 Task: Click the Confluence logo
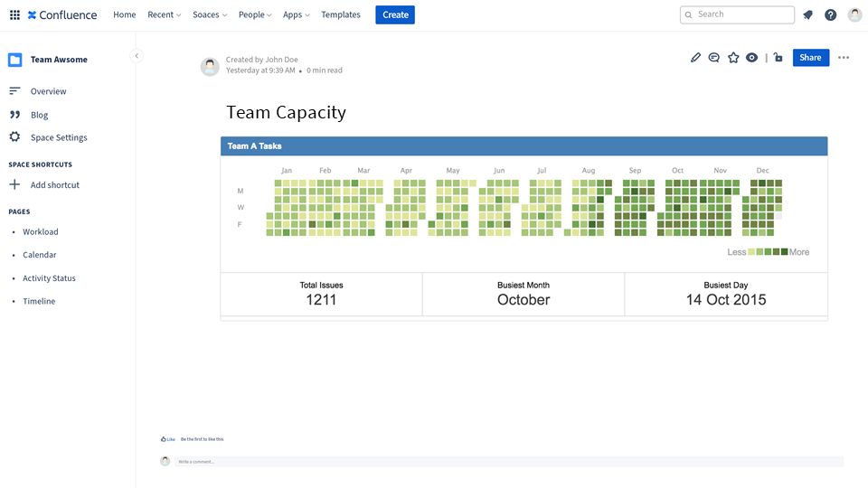pyautogui.click(x=62, y=15)
